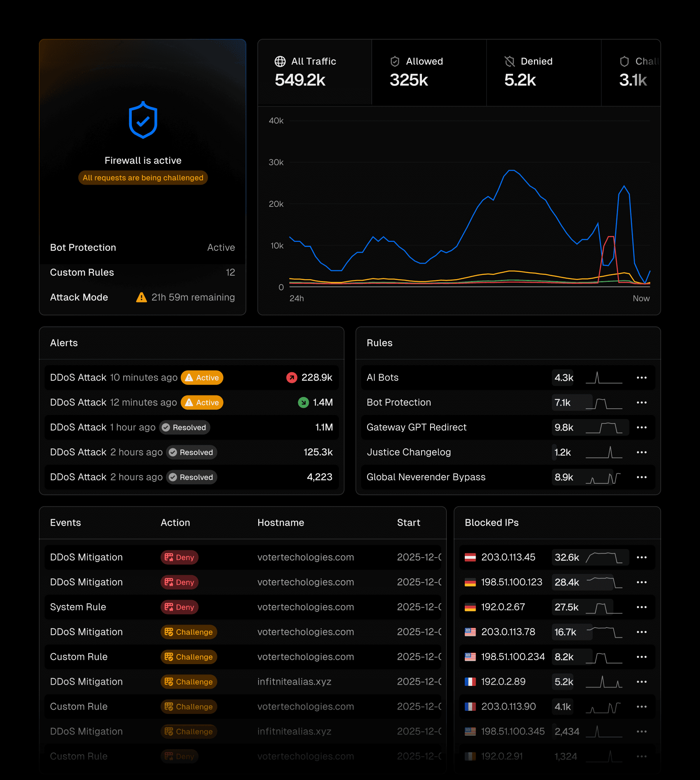Open the options menu for Gateway GPT Redirect

point(641,427)
